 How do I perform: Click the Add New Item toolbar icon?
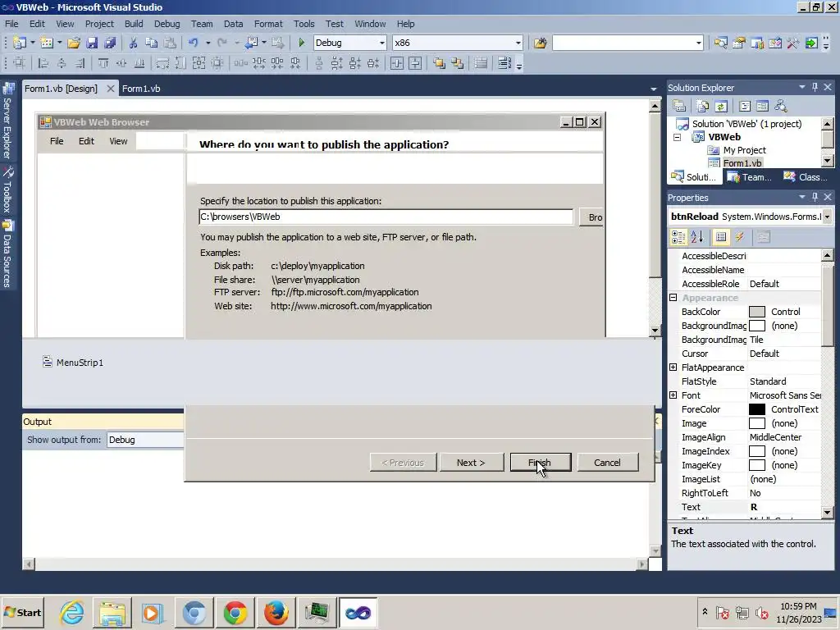[x=47, y=43]
